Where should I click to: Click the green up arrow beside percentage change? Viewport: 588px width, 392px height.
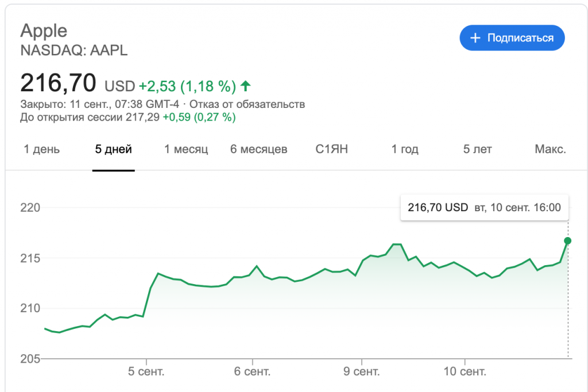[246, 86]
